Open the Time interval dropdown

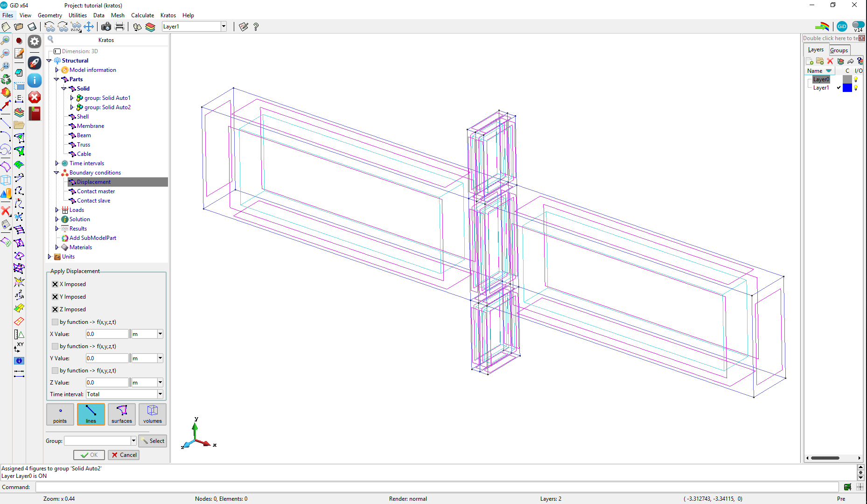tap(160, 394)
